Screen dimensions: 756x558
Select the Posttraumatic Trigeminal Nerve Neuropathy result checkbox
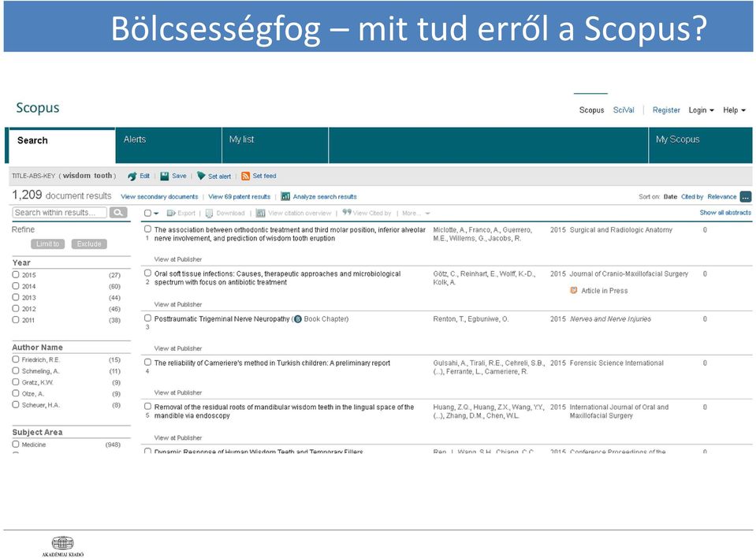pyautogui.click(x=148, y=318)
